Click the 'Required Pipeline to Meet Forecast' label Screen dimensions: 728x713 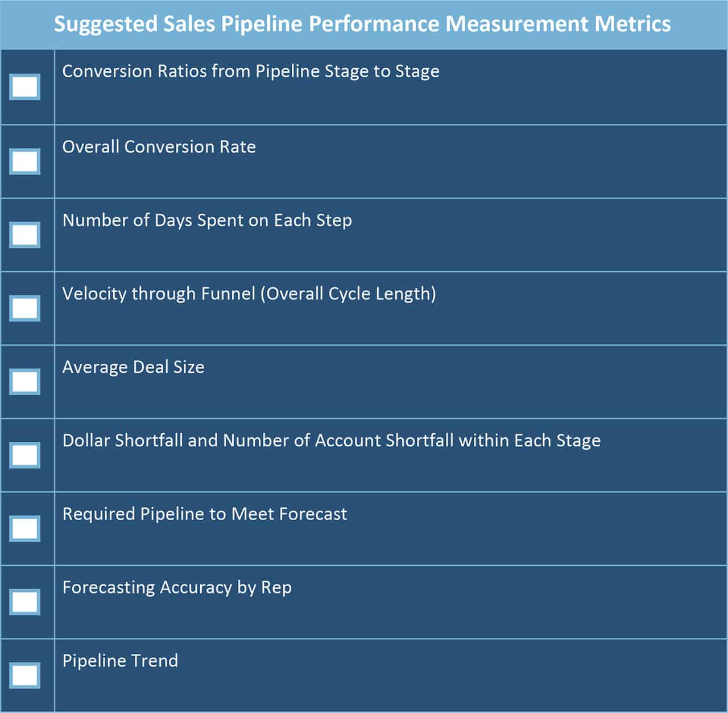tap(205, 513)
